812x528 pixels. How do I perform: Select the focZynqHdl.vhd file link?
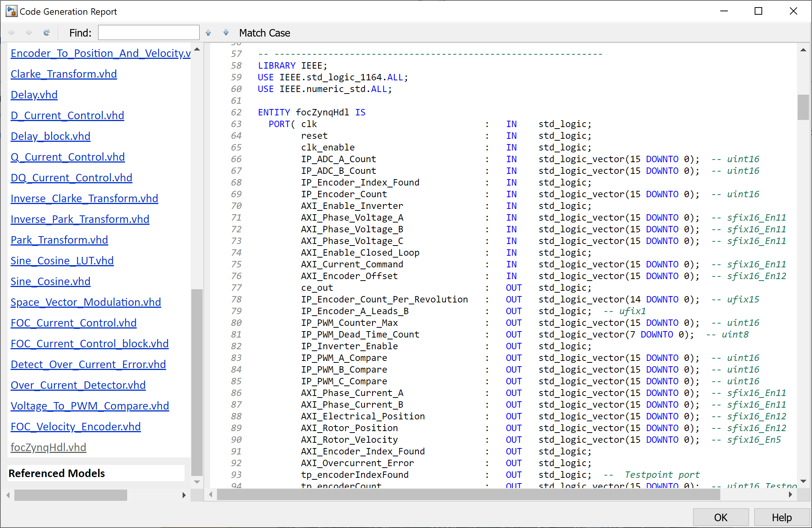point(48,447)
